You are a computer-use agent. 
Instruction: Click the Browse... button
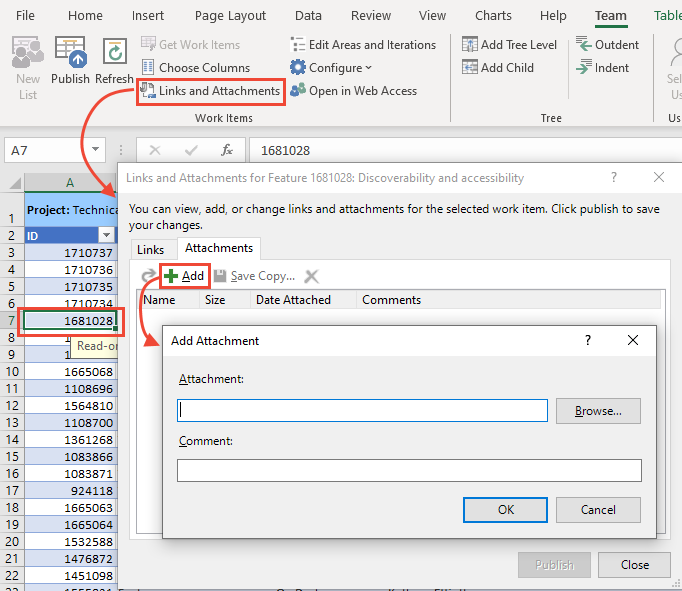click(x=598, y=410)
